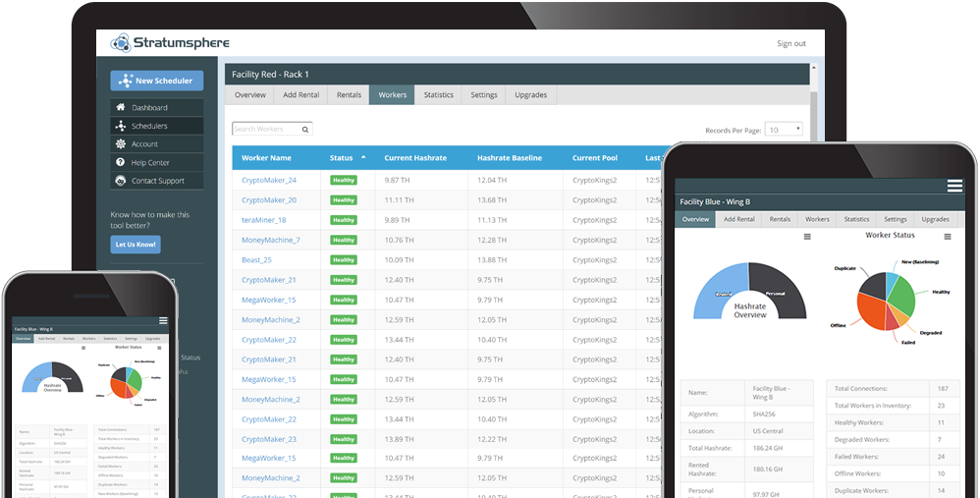Click the Help Center question mark icon
The height and width of the screenshot is (498, 980).
pos(121,162)
